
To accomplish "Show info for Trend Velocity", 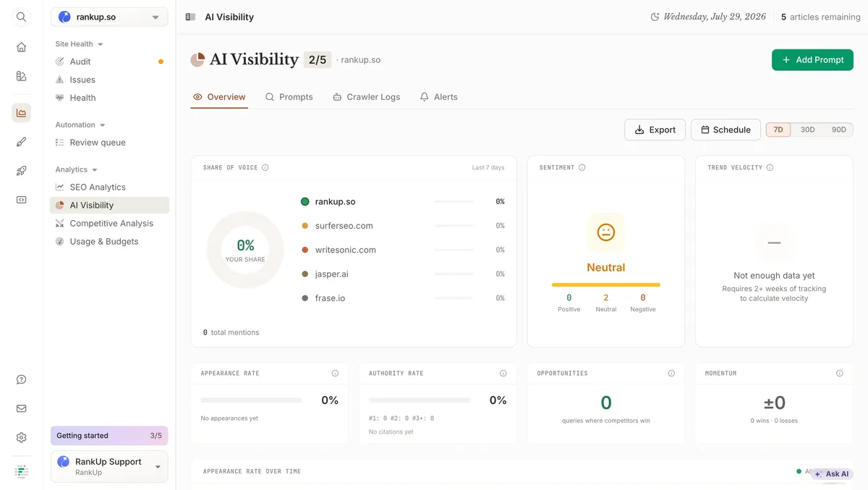I will pyautogui.click(x=770, y=167).
